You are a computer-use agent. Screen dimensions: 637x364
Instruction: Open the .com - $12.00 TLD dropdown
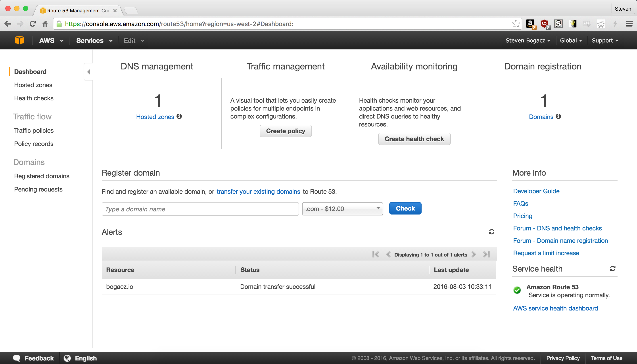(x=342, y=209)
